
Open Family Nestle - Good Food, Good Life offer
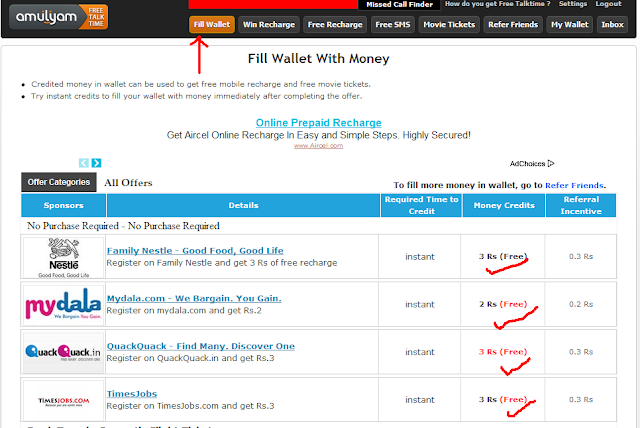click(x=195, y=251)
